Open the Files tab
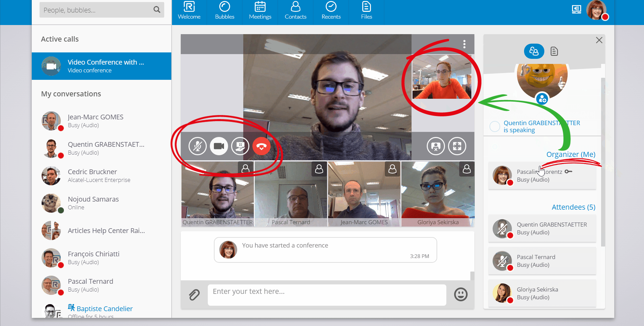Screen dimensions: 644x326 (x=367, y=11)
